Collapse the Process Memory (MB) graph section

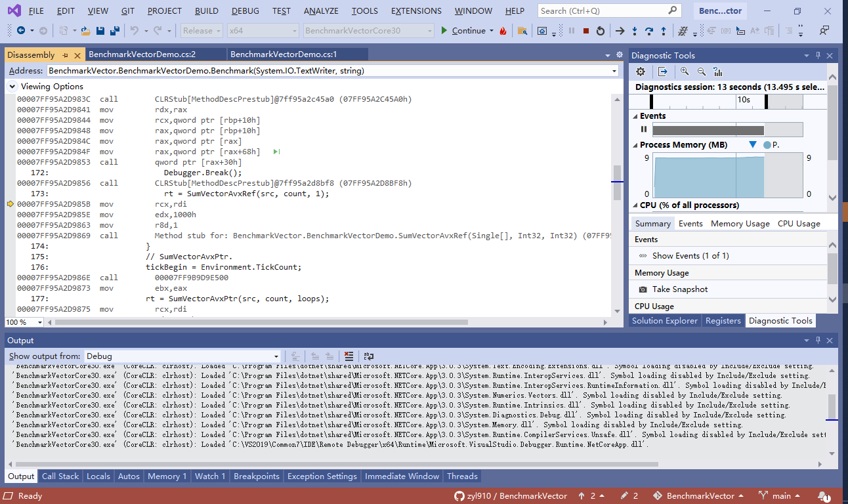pyautogui.click(x=635, y=145)
